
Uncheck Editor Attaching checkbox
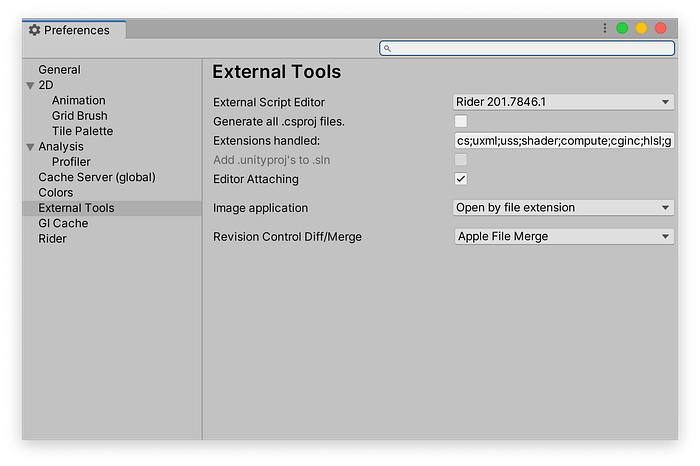coord(461,179)
